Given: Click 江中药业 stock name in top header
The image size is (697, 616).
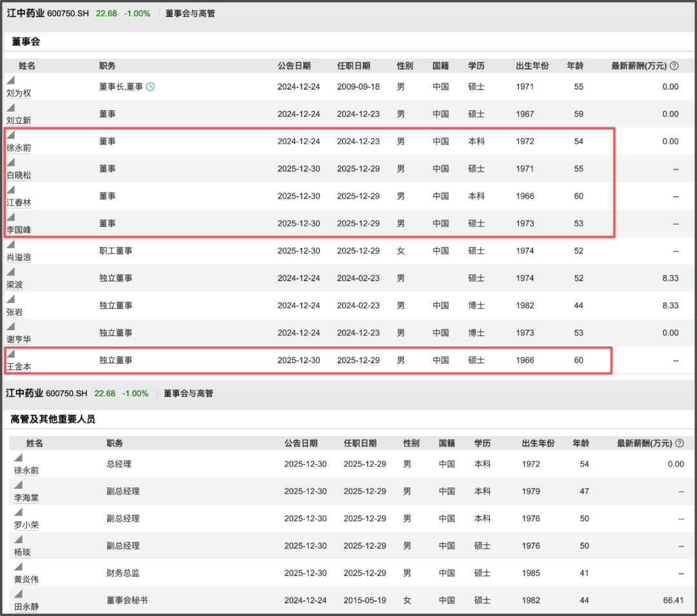Looking at the screenshot, I should (x=26, y=13).
